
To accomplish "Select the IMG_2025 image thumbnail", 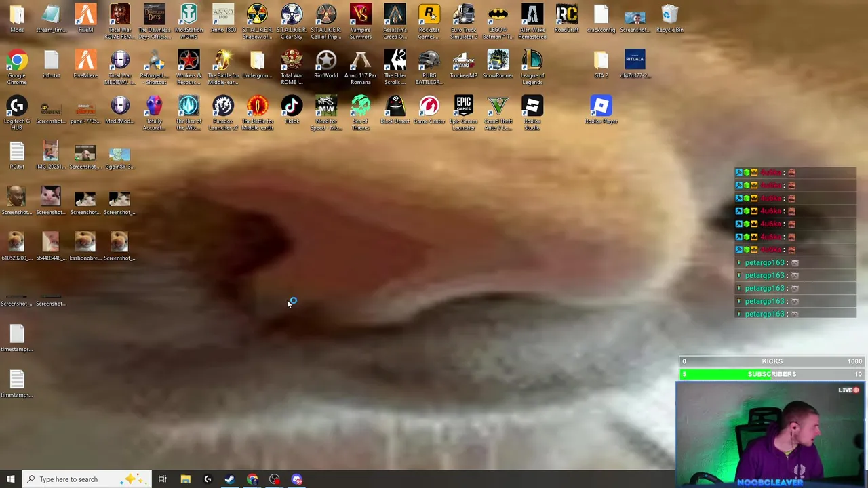I will [x=52, y=156].
